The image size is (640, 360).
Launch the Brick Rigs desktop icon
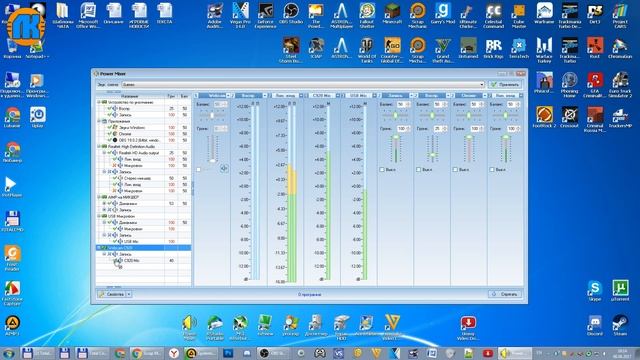coord(493,48)
